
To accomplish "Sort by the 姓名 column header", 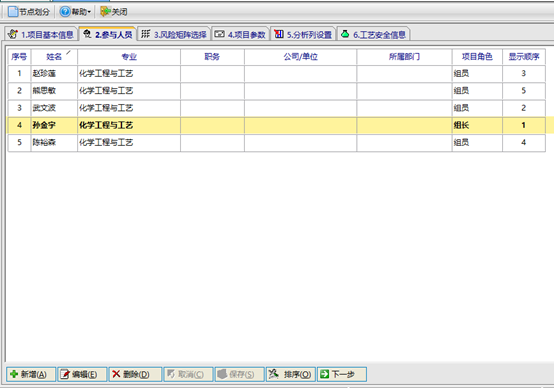I will point(54,57).
